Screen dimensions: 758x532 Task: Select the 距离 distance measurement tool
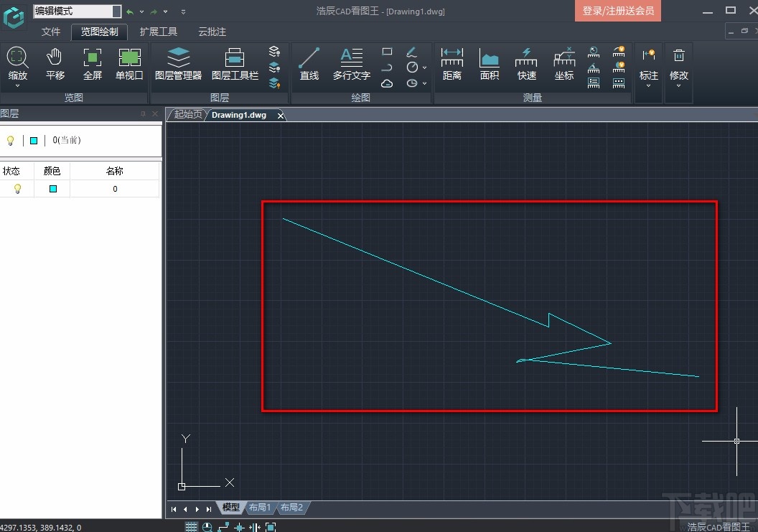(x=451, y=64)
